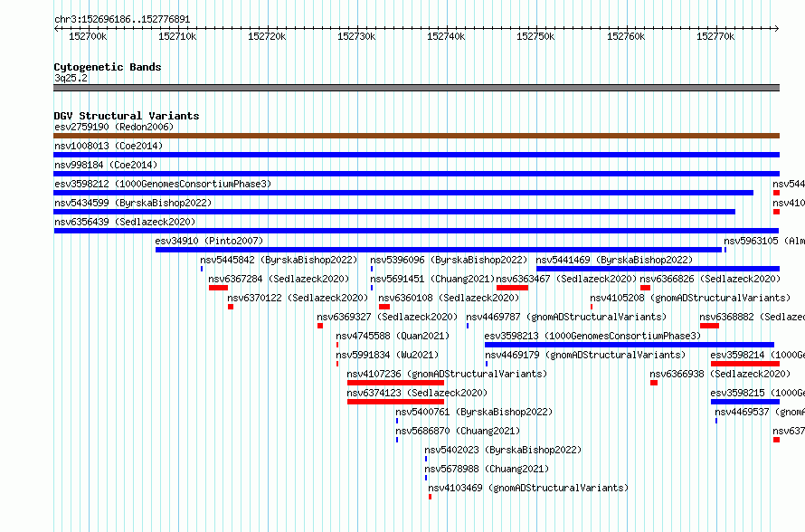Open nsv4745588 (Quan2021) variant
Screen dimensions: 805x532
(x=393, y=336)
